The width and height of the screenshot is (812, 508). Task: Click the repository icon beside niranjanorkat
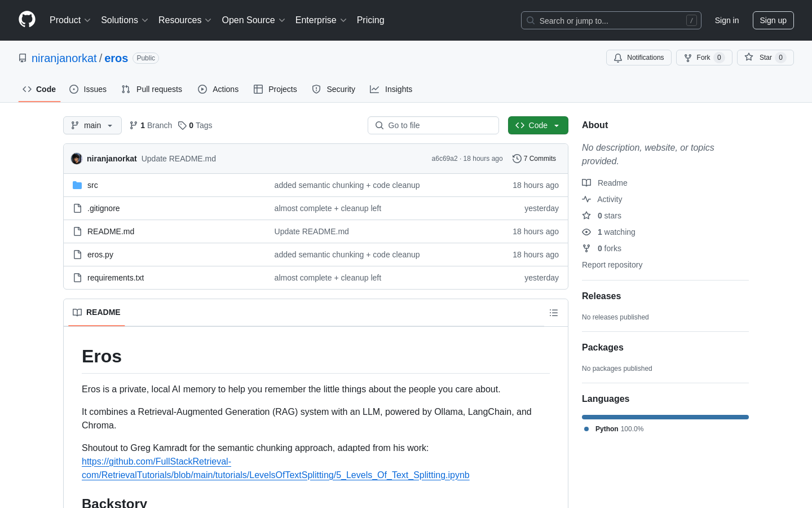(23, 58)
